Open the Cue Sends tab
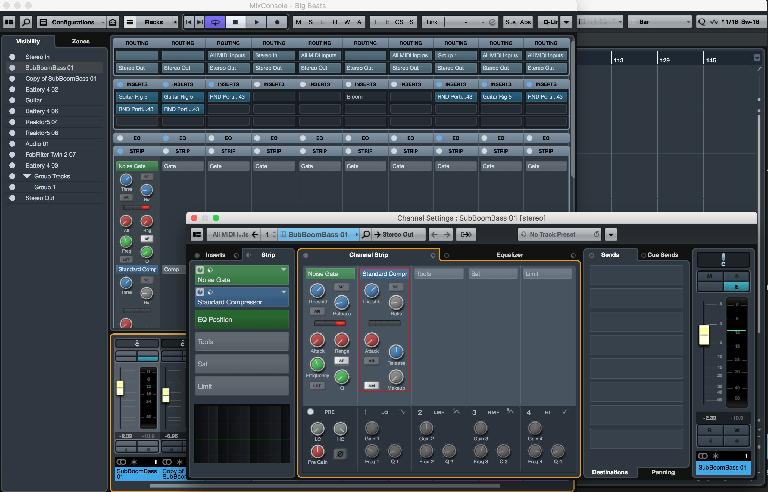 (663, 255)
